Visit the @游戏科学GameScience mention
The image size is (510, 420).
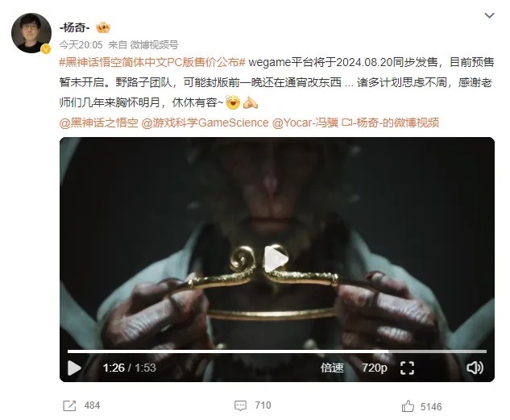[x=205, y=123]
